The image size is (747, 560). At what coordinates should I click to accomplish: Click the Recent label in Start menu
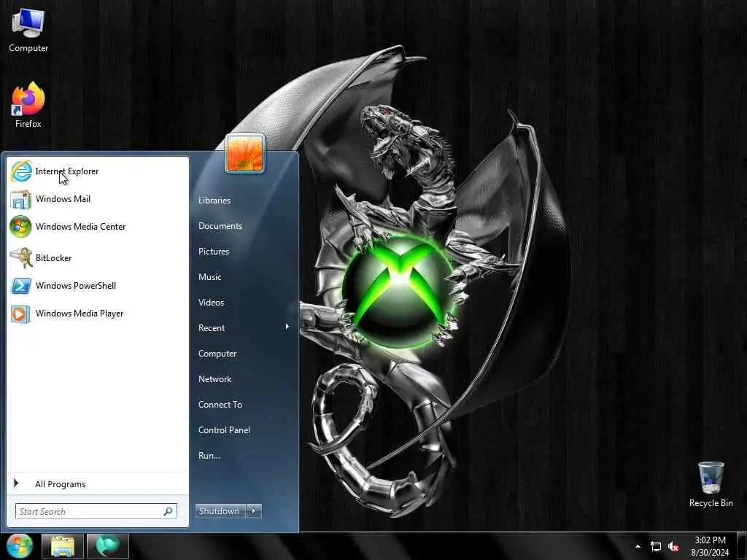click(212, 328)
